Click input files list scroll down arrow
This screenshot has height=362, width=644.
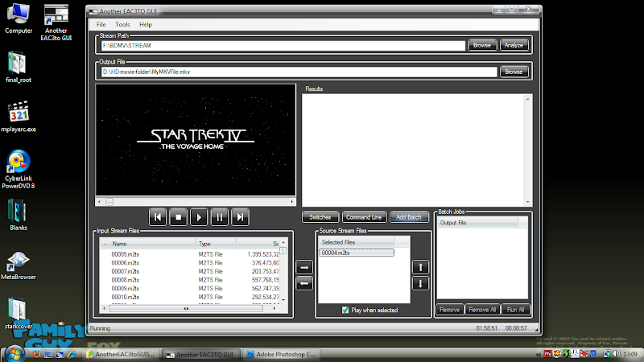283,300
